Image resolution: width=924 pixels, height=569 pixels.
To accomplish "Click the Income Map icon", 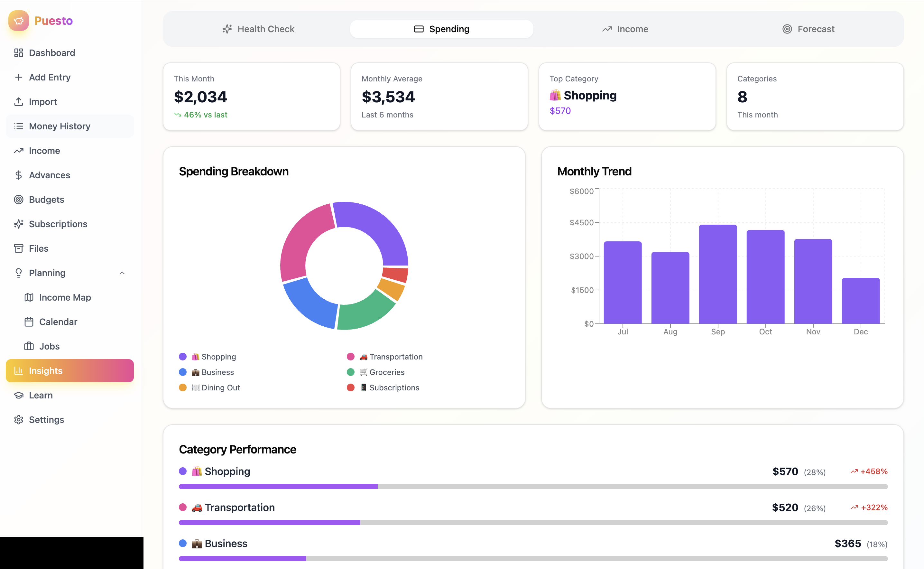I will pos(29,297).
